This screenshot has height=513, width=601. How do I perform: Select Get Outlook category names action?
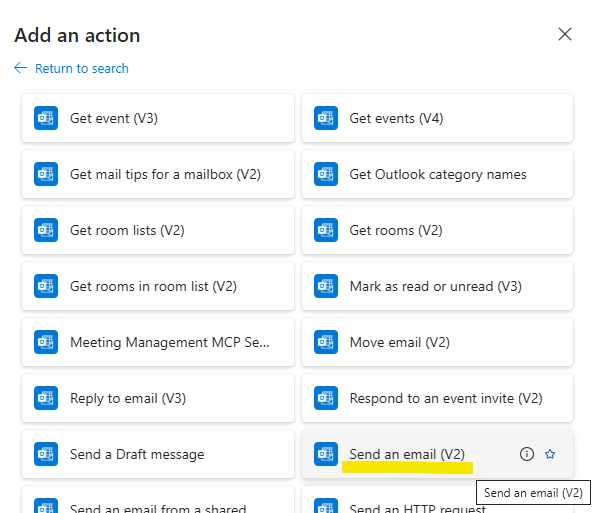click(x=437, y=174)
